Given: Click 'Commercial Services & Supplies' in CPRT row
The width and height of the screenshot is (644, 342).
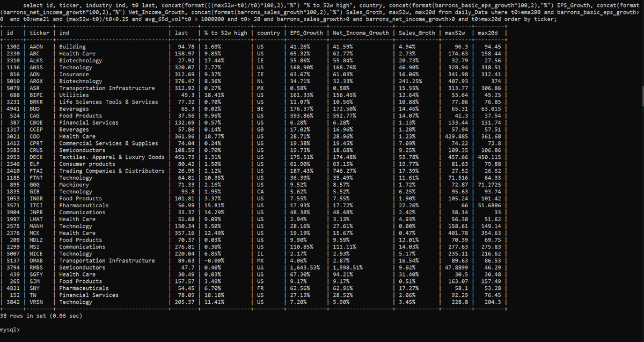Looking at the screenshot, I should coord(108,143).
